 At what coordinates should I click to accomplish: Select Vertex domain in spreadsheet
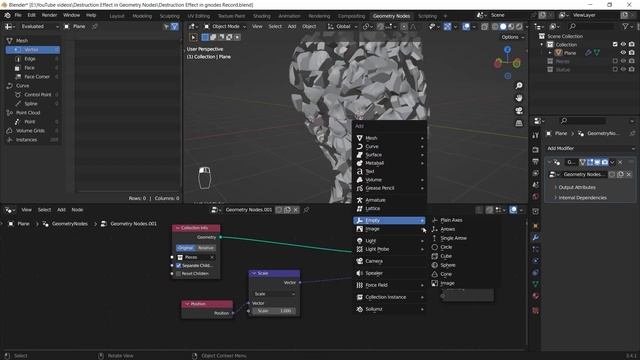(33, 50)
